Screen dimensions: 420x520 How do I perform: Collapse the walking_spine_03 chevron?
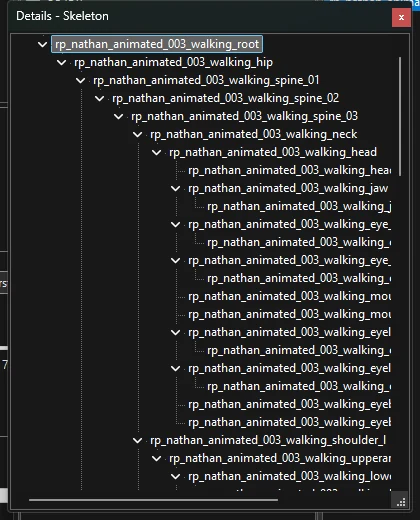click(x=118, y=116)
